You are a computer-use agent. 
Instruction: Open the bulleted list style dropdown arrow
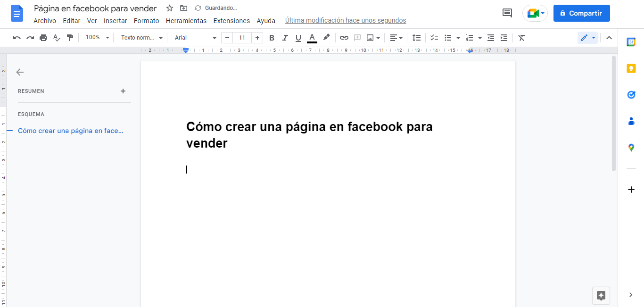coord(458,38)
